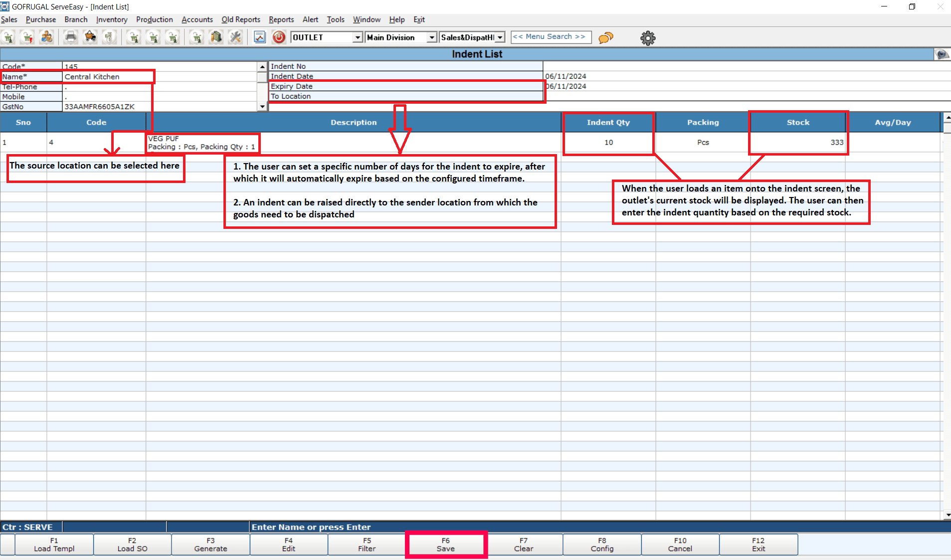
Task: Click the Stock cell showing 333
Action: tap(798, 143)
